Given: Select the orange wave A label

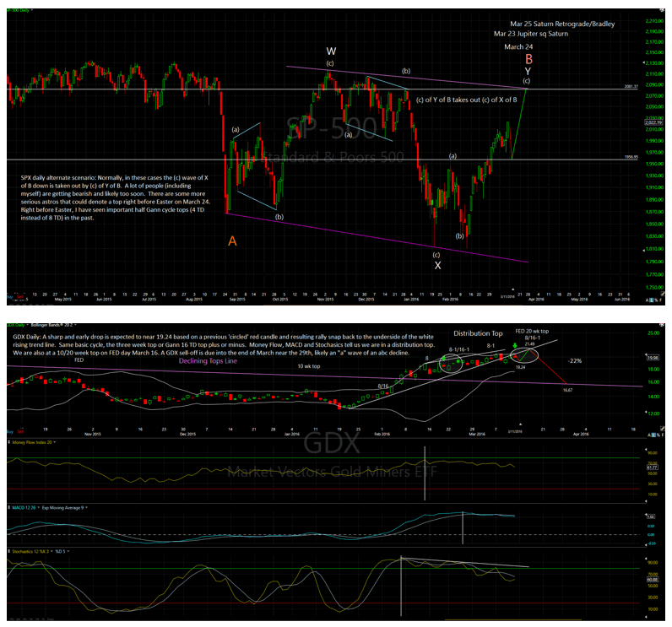Looking at the screenshot, I should [232, 241].
